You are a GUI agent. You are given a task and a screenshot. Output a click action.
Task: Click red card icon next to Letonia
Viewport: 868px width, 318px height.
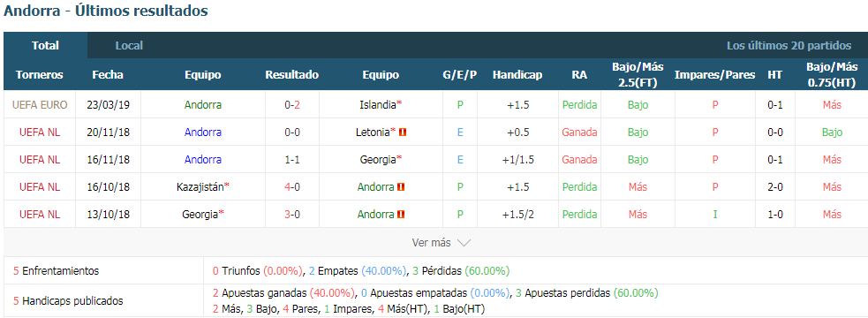403,132
